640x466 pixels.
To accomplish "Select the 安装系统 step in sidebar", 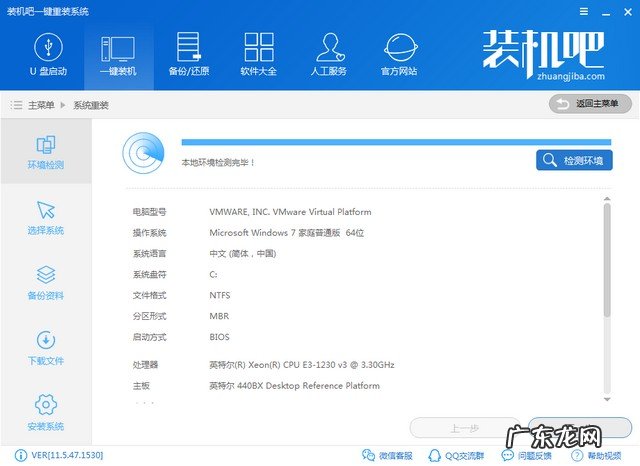I will 46,413.
